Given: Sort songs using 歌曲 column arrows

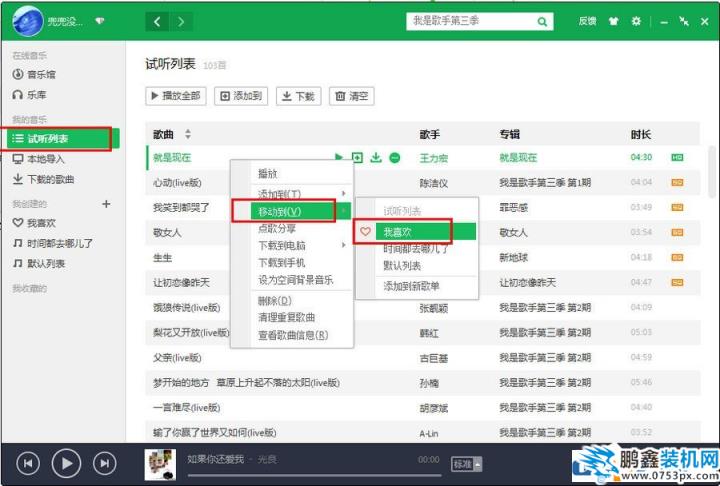Looking at the screenshot, I should click(187, 134).
